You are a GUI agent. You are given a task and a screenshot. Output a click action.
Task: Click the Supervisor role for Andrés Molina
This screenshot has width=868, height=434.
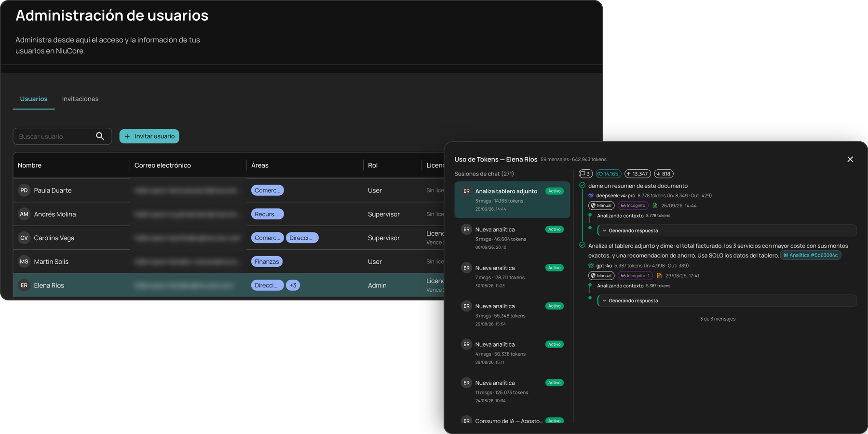pyautogui.click(x=384, y=214)
